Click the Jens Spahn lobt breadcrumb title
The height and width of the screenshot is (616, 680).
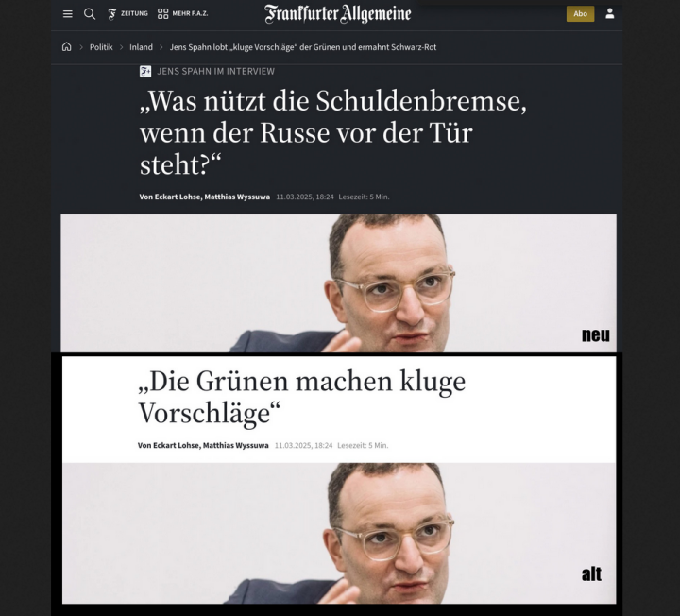(303, 47)
